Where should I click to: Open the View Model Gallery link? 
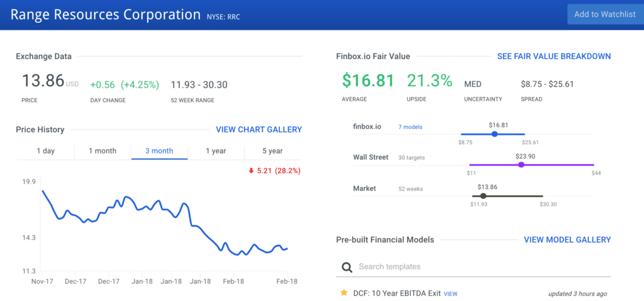coord(567,240)
